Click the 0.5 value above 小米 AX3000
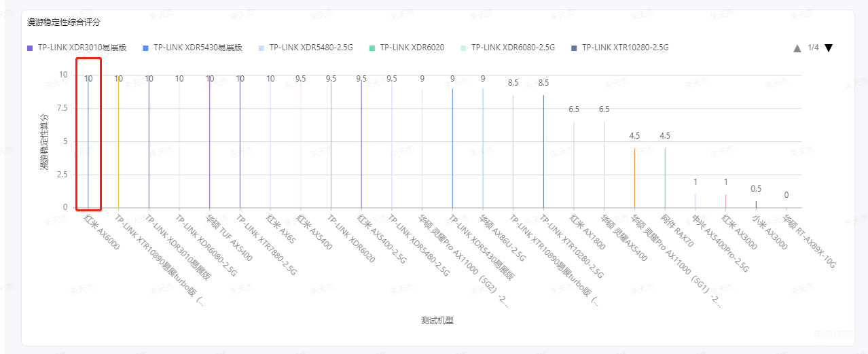 pyautogui.click(x=756, y=189)
